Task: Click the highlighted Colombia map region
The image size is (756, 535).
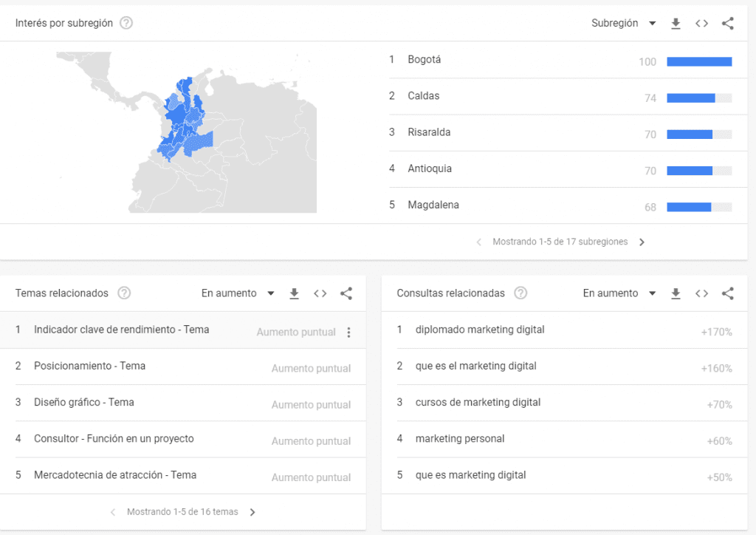Action: click(185, 118)
